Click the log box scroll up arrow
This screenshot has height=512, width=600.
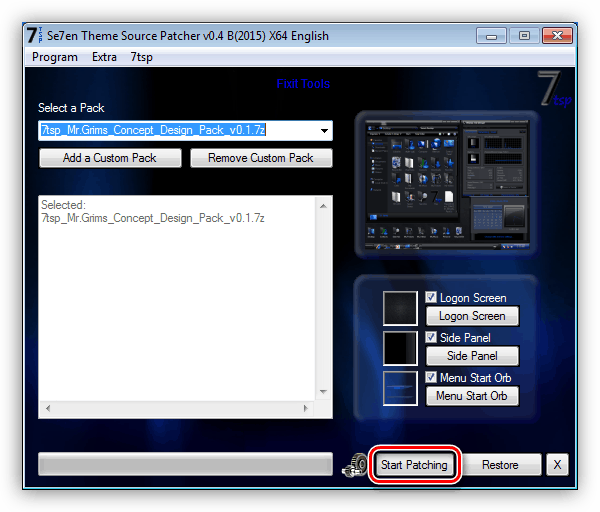[x=323, y=206]
